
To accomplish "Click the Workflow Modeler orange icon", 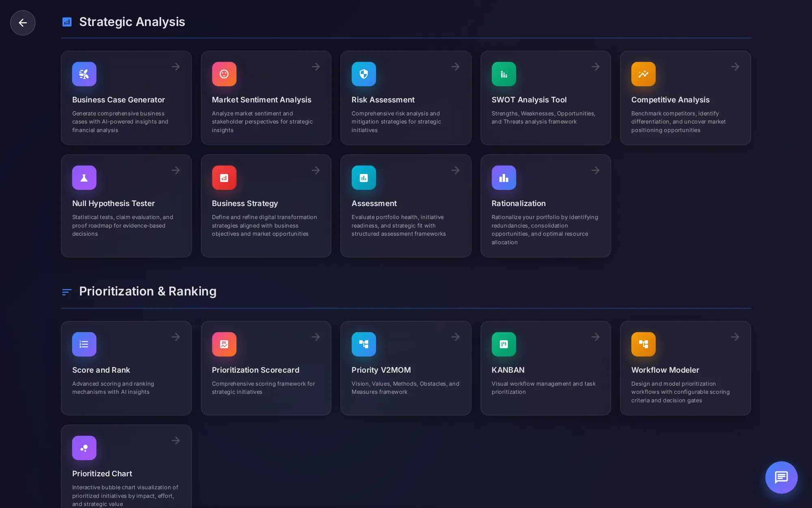I will click(x=644, y=344).
